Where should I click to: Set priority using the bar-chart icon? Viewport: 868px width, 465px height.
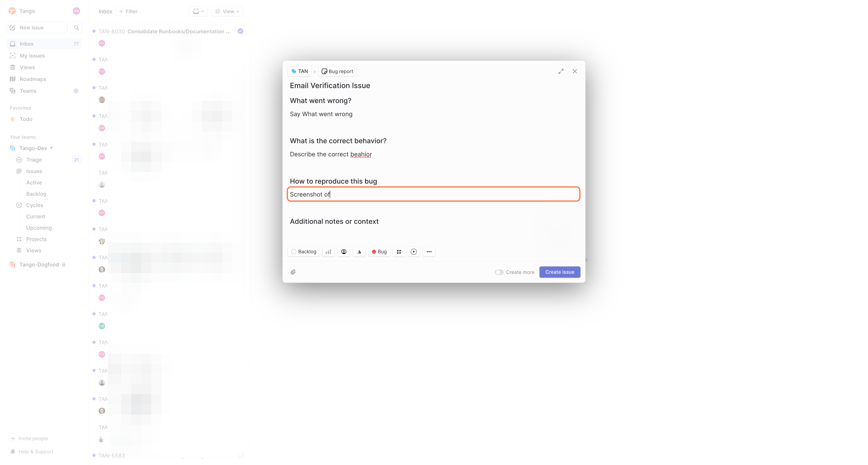pos(328,252)
